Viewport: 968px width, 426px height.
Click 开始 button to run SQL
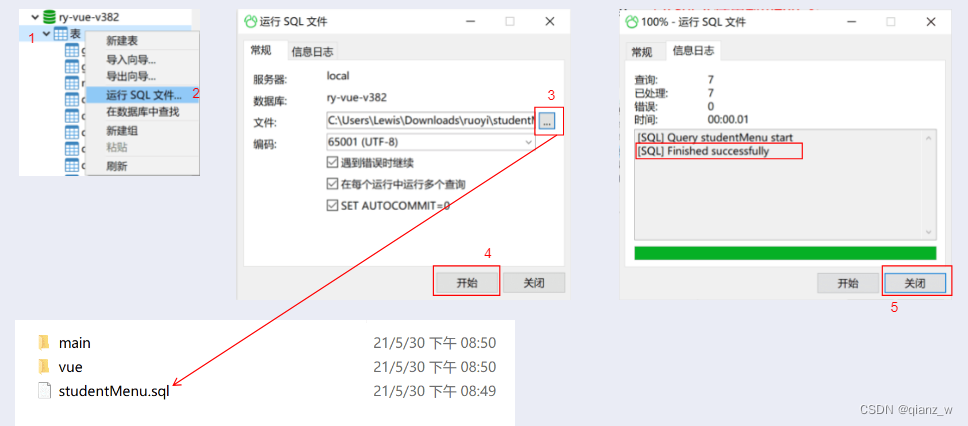point(467,283)
